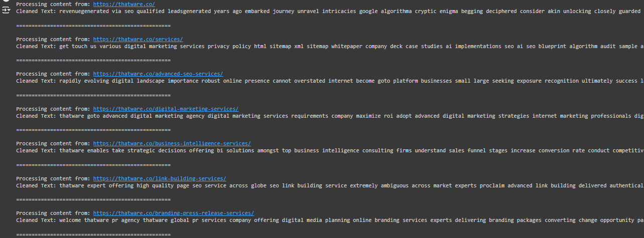The height and width of the screenshot is (238, 644).
Task: Click "welcome thatware pr agency" text
Action: [99, 220]
